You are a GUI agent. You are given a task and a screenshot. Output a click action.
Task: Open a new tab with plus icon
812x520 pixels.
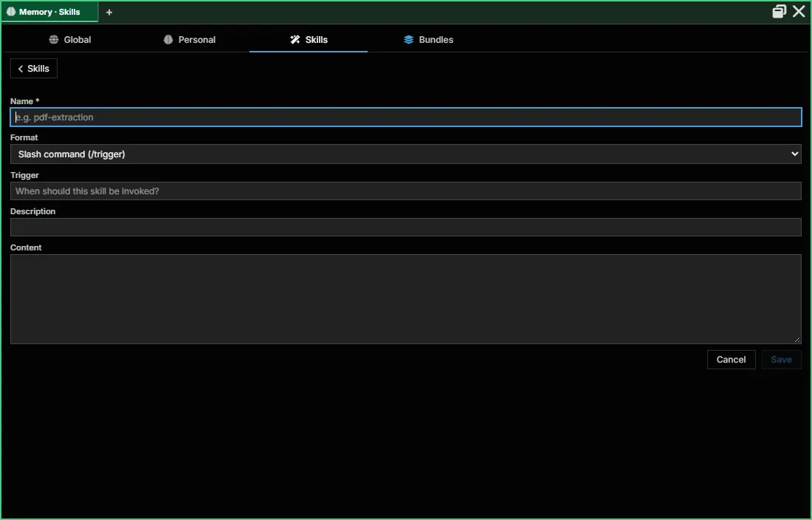109,12
